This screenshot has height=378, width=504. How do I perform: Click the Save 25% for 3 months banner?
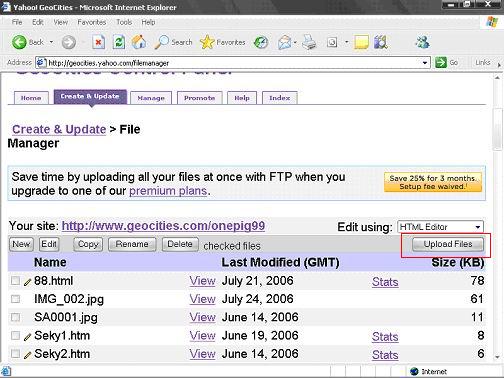(x=433, y=182)
